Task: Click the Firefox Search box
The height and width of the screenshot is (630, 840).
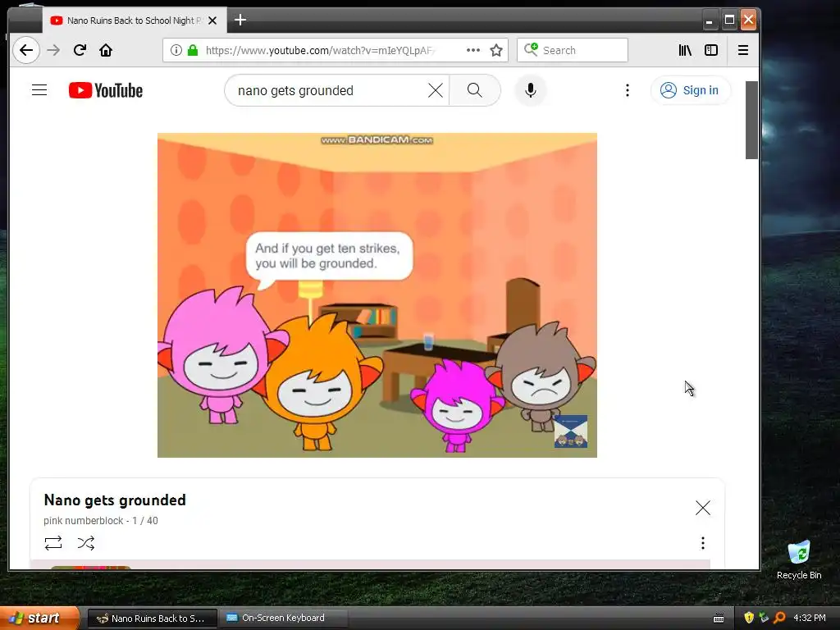Action: [x=572, y=50]
